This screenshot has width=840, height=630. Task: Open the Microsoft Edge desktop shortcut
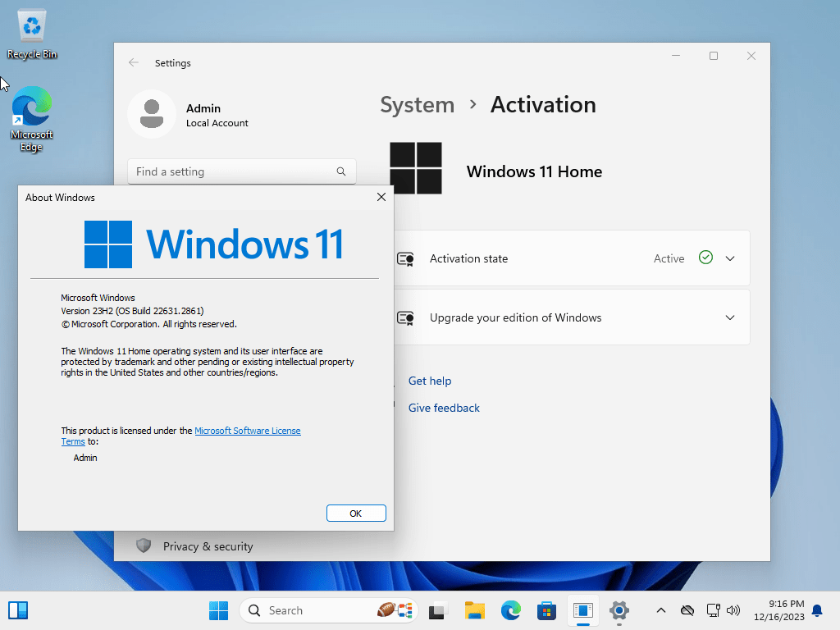(x=32, y=119)
